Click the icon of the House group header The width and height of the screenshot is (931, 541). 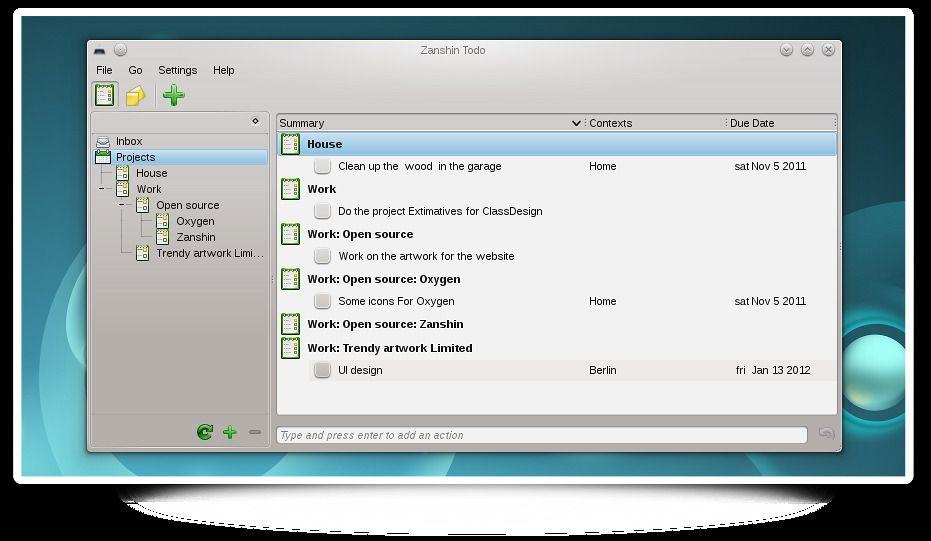tap(290, 144)
